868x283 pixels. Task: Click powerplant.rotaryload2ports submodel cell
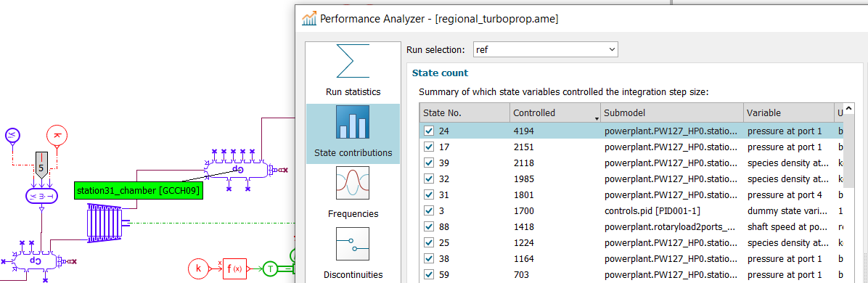click(x=671, y=227)
